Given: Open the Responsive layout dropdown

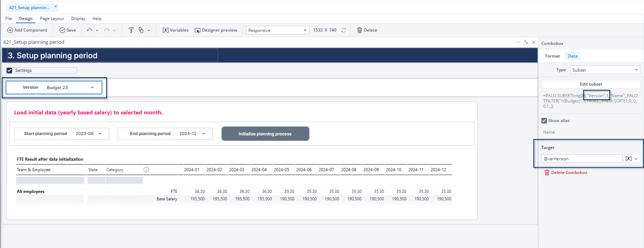Looking at the screenshot, I should 277,31.
